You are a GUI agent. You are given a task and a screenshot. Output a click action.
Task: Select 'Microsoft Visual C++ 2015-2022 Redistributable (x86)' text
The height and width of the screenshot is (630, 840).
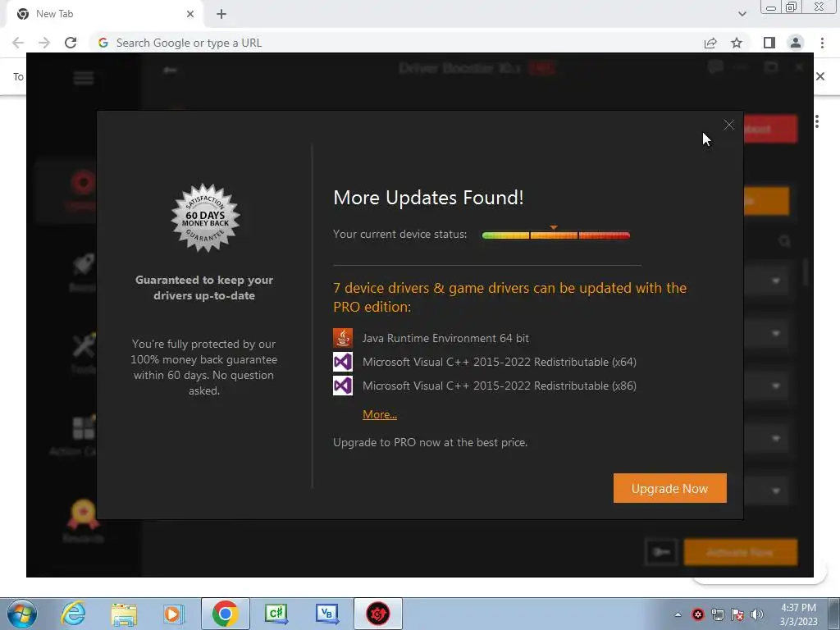(500, 386)
